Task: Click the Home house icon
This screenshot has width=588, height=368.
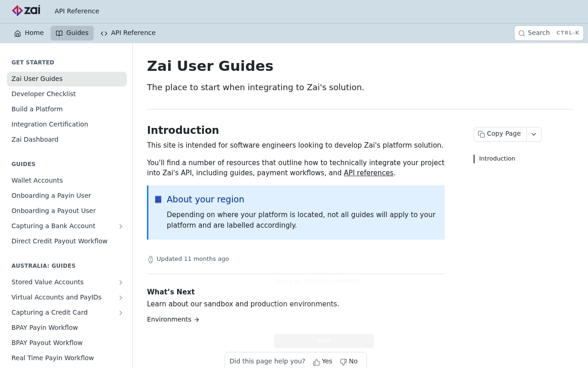Action: 17,33
